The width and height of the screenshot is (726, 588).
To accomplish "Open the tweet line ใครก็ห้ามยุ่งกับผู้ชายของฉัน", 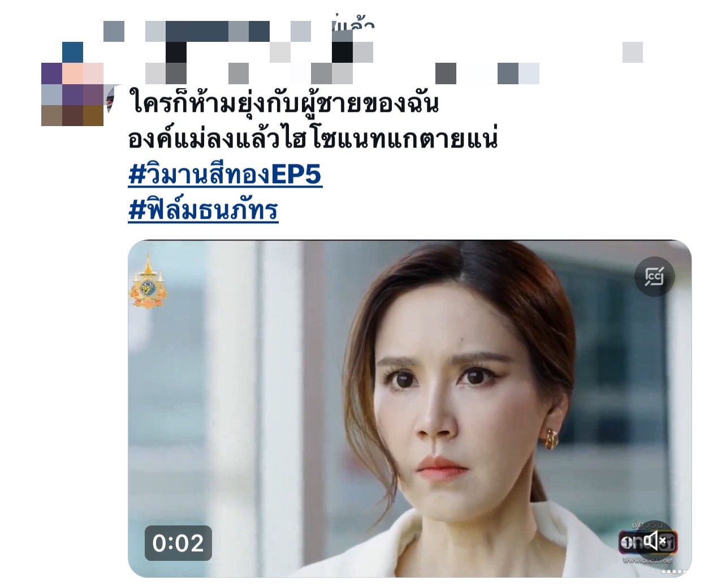I will [x=283, y=103].
